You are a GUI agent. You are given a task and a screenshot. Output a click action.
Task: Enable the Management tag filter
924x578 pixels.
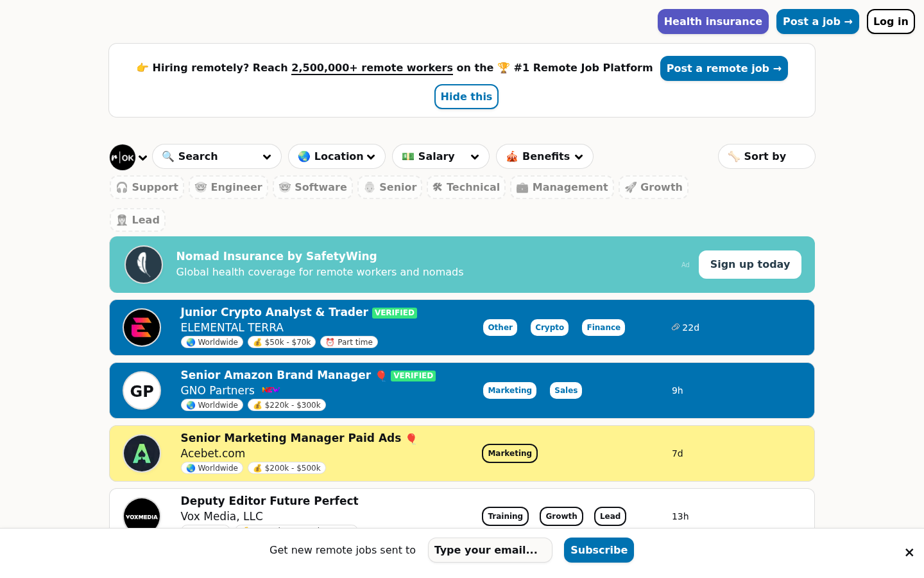pos(562,188)
